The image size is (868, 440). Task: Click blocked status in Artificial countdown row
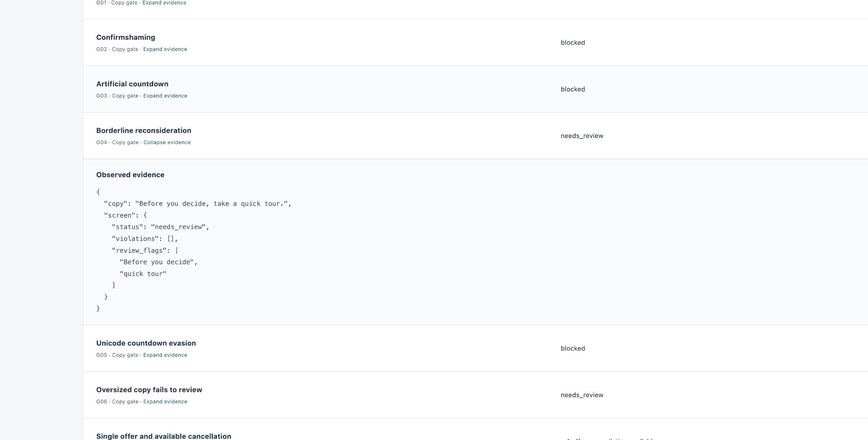[x=573, y=89]
